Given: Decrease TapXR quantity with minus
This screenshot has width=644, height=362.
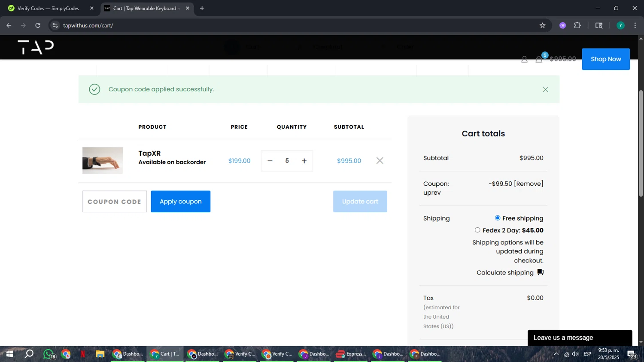Looking at the screenshot, I should click(x=270, y=161).
